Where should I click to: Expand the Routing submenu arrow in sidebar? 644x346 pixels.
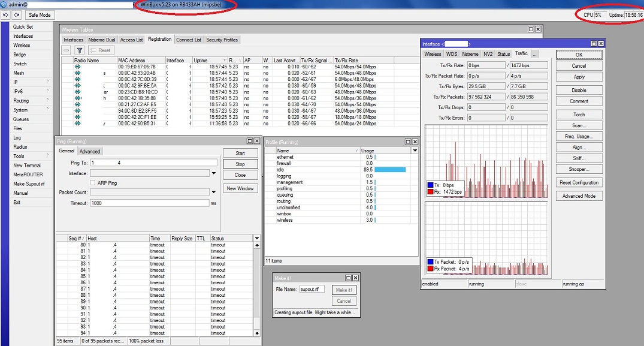[48, 100]
